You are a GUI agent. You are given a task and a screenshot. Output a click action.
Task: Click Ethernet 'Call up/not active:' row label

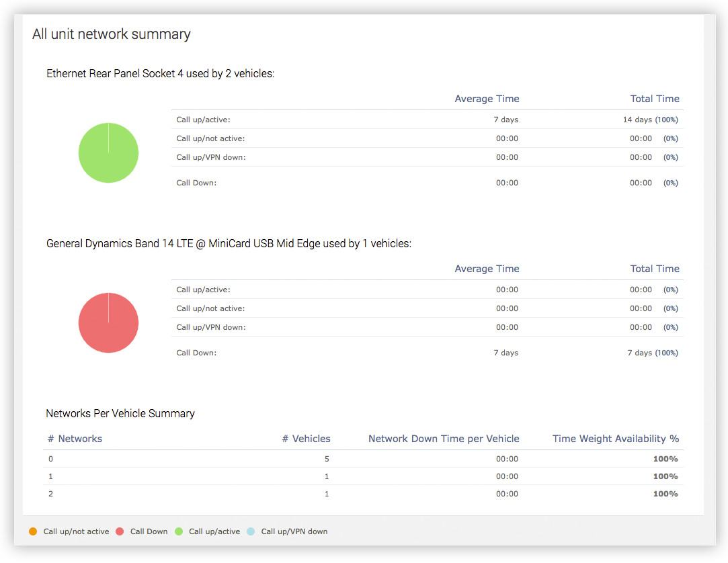click(x=210, y=138)
